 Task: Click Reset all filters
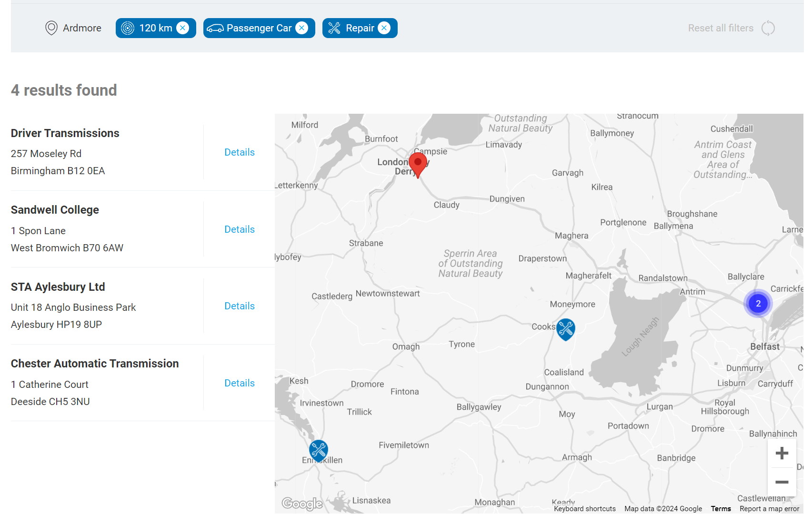721,28
